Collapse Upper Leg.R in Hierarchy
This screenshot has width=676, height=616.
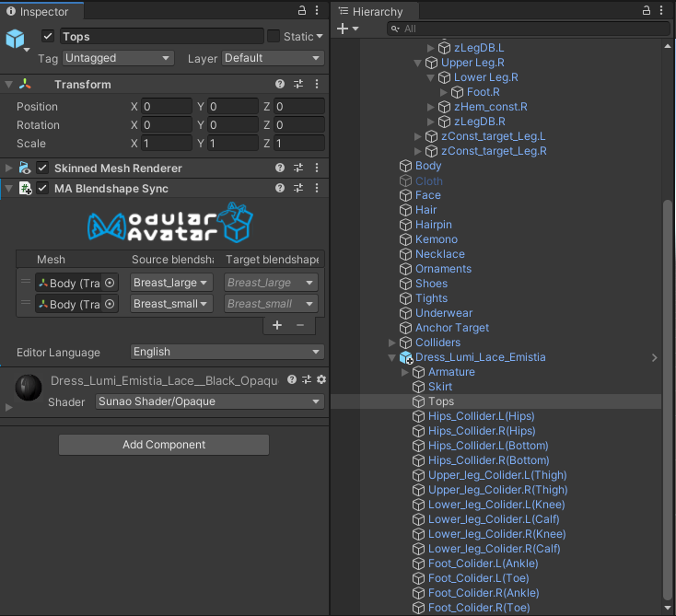click(417, 63)
